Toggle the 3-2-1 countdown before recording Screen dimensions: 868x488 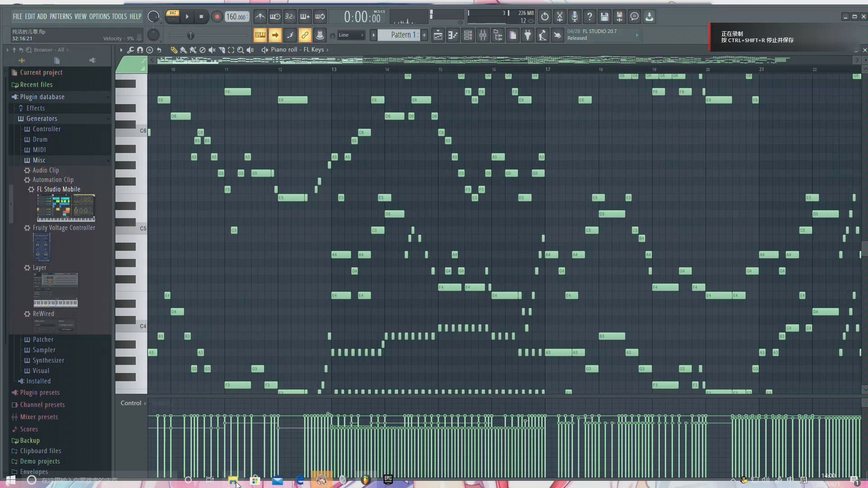[290, 17]
